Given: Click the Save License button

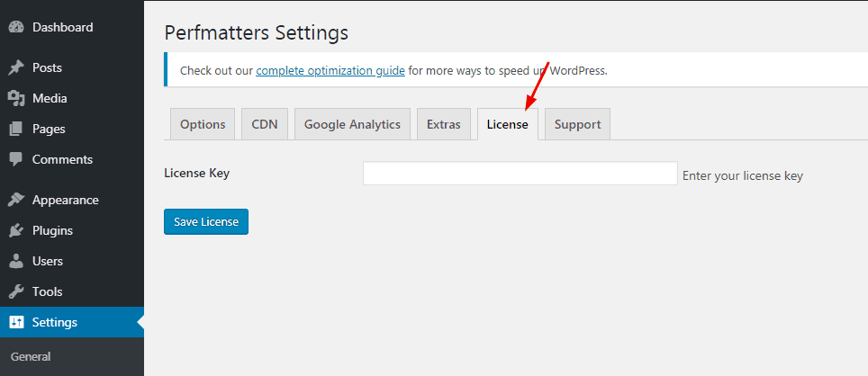Looking at the screenshot, I should pyautogui.click(x=206, y=221).
